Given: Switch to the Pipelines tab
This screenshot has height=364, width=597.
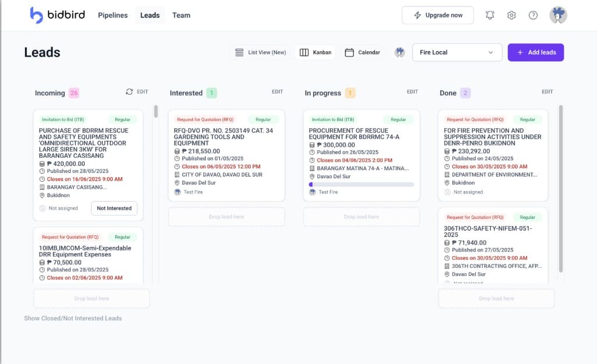Looking at the screenshot, I should tap(113, 15).
